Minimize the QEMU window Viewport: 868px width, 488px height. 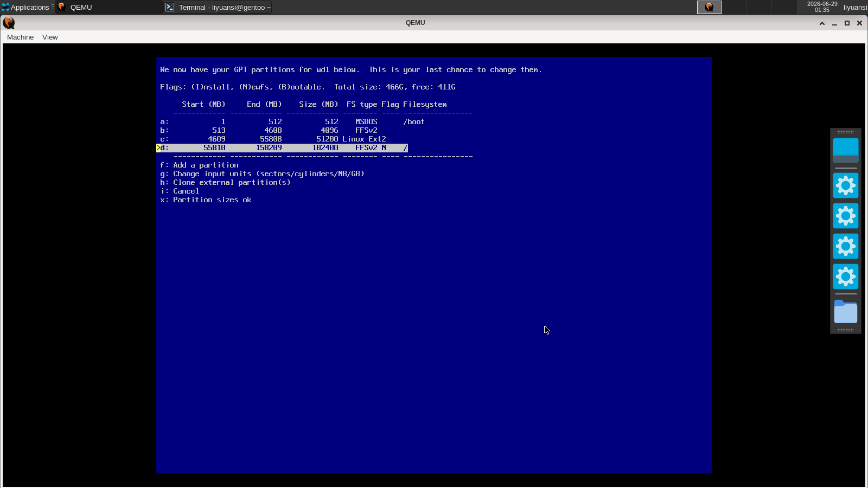[834, 23]
